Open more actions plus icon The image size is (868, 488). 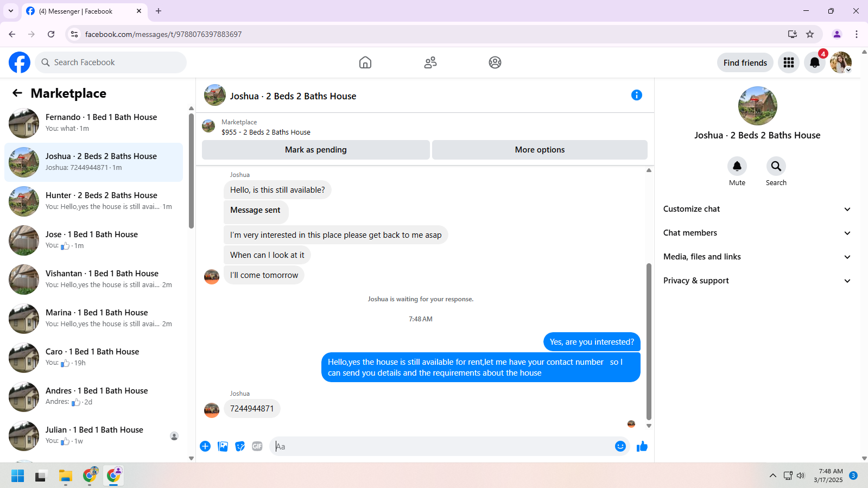pos(205,446)
